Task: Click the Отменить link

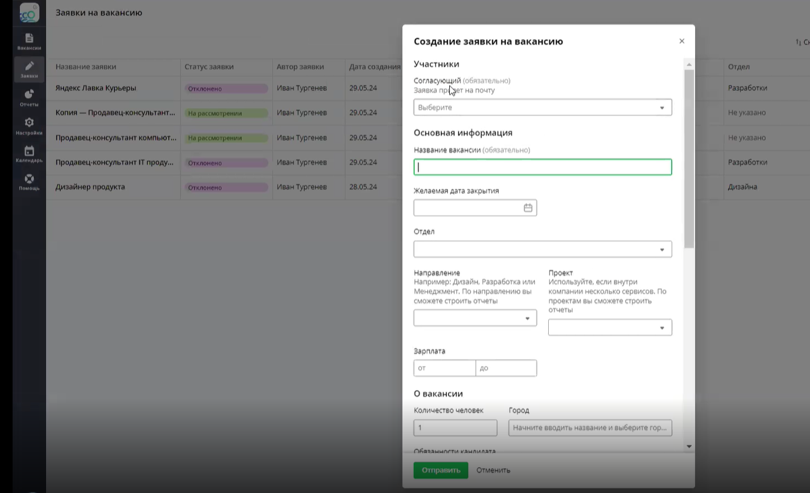Action: click(x=493, y=470)
